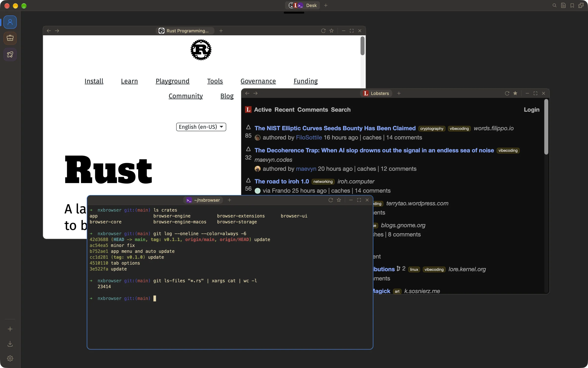Add a new tab in Rust window

pyautogui.click(x=221, y=31)
